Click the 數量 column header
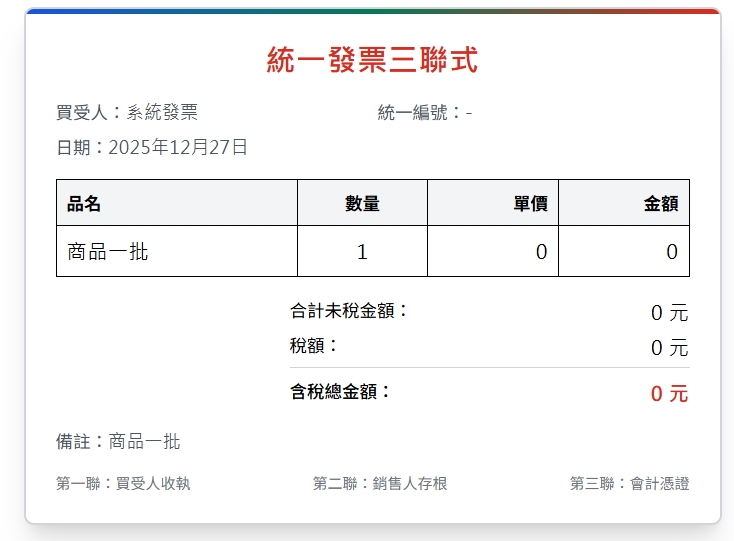This screenshot has height=541, width=734. coord(362,204)
